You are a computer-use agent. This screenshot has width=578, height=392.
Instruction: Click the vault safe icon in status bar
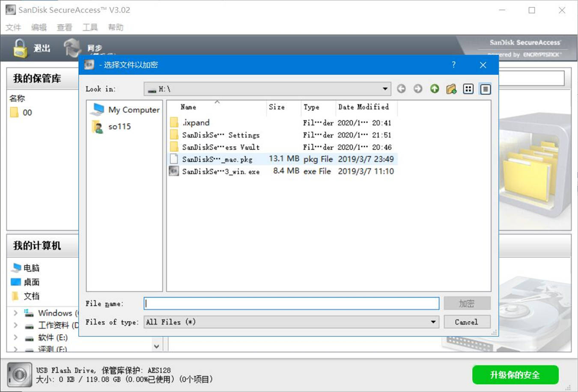point(19,375)
